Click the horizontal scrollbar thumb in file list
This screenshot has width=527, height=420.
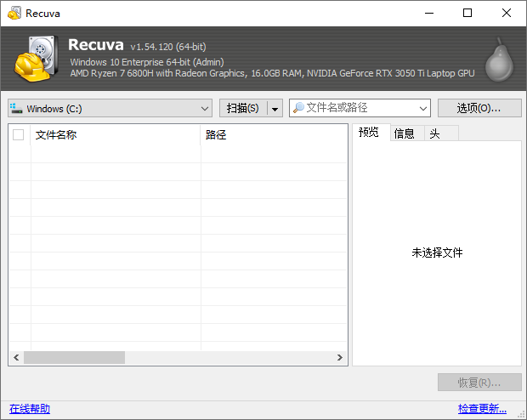(74, 358)
